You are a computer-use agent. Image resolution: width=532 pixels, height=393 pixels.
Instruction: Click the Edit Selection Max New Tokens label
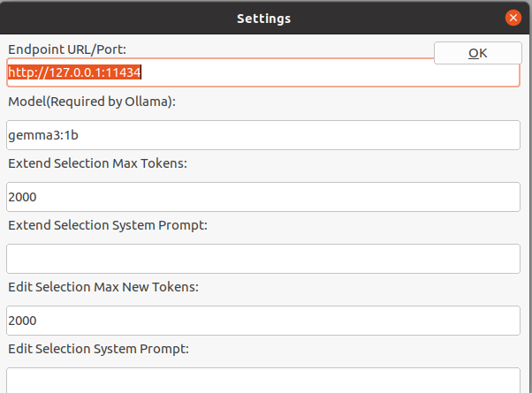103,287
